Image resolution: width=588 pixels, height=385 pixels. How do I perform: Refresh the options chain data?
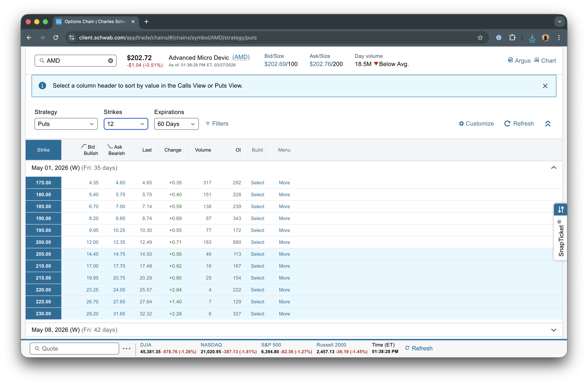(x=519, y=124)
